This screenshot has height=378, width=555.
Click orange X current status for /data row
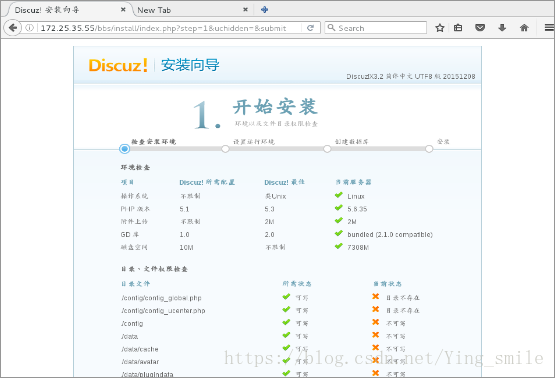click(376, 335)
